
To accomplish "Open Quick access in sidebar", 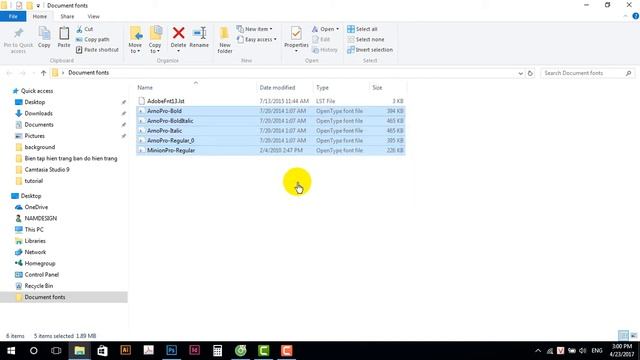I will pyautogui.click(x=37, y=91).
